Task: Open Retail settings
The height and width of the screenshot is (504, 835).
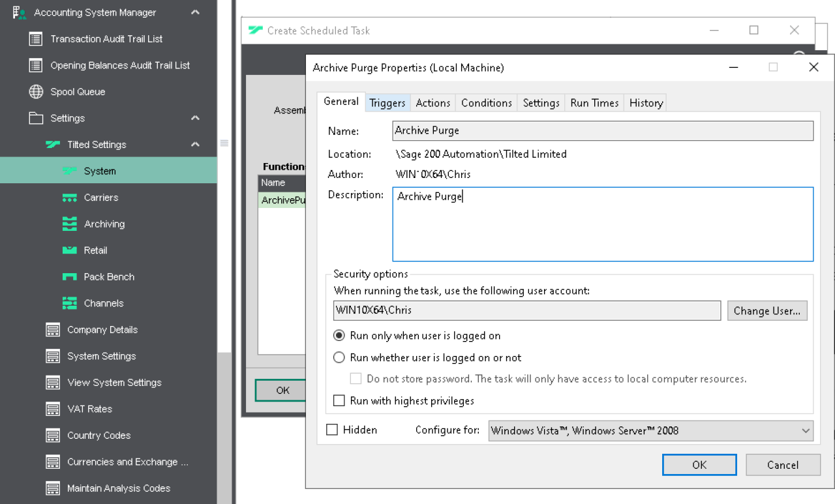Action: pyautogui.click(x=95, y=250)
